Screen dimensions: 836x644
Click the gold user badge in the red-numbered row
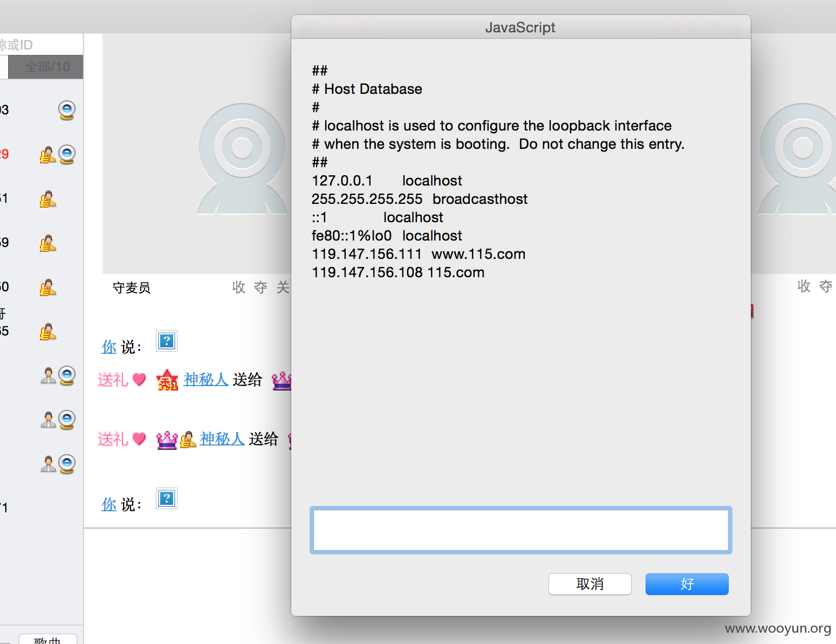pyautogui.click(x=47, y=155)
